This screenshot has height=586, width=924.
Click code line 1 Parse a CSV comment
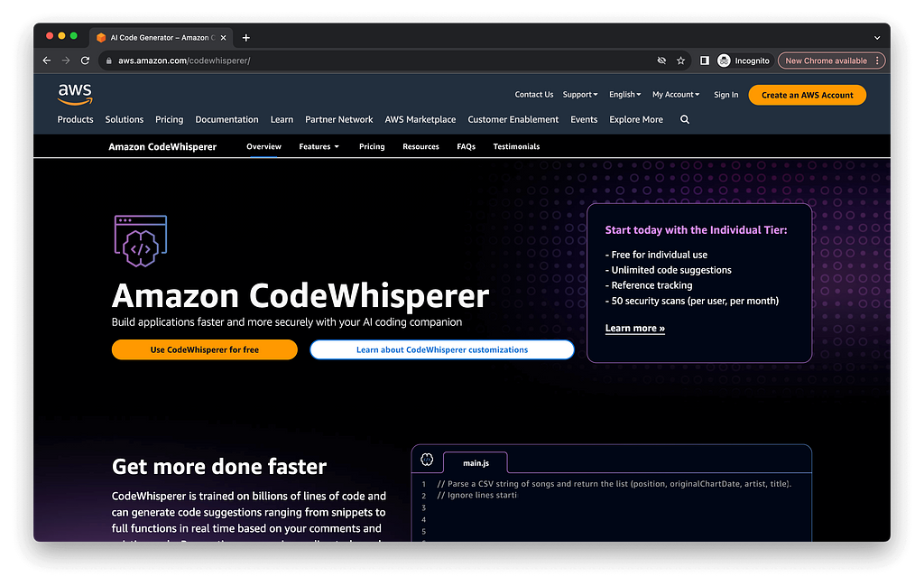[614, 484]
